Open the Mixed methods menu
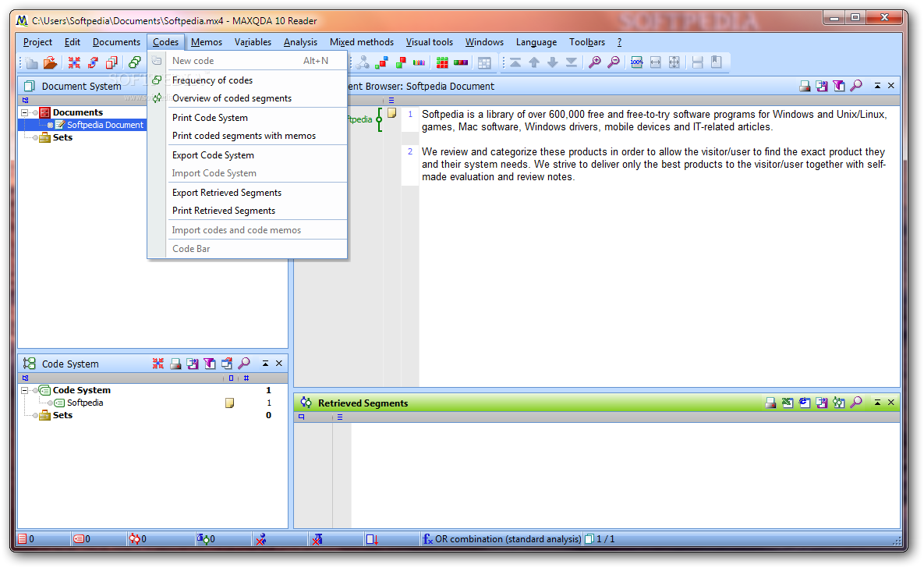Image resolution: width=924 pixels, height=568 pixels. 362,42
